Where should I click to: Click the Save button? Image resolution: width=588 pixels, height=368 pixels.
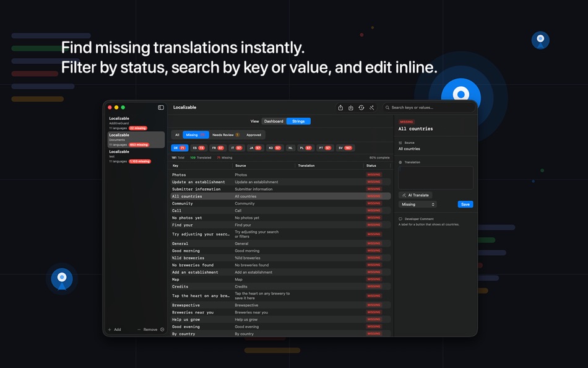[465, 204]
